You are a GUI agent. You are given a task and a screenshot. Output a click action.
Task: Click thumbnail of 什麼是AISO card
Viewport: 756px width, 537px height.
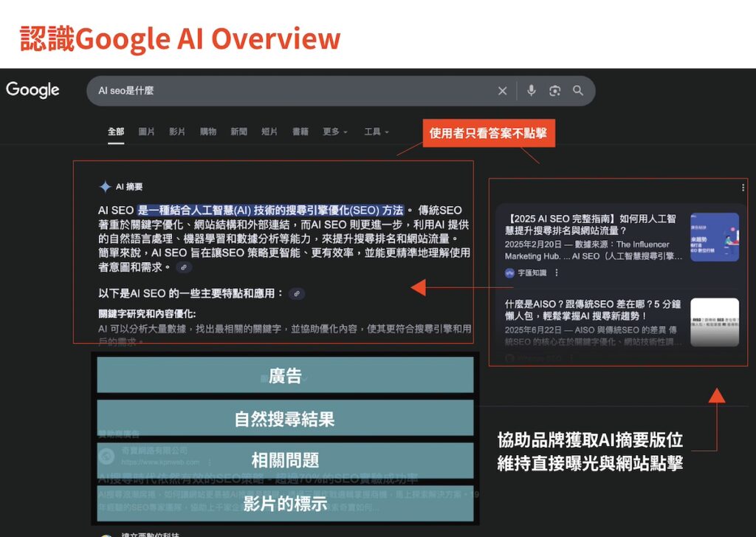pyautogui.click(x=715, y=322)
